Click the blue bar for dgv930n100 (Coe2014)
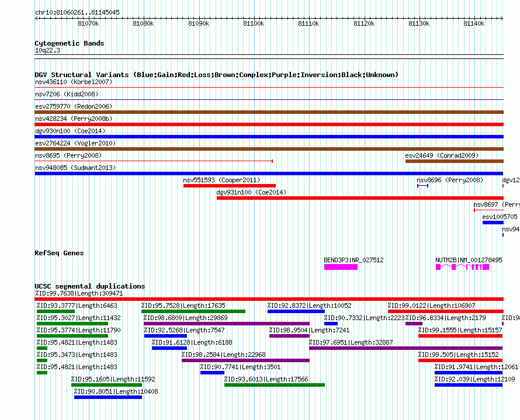Screen dimensions: 520x420 click(x=269, y=137)
